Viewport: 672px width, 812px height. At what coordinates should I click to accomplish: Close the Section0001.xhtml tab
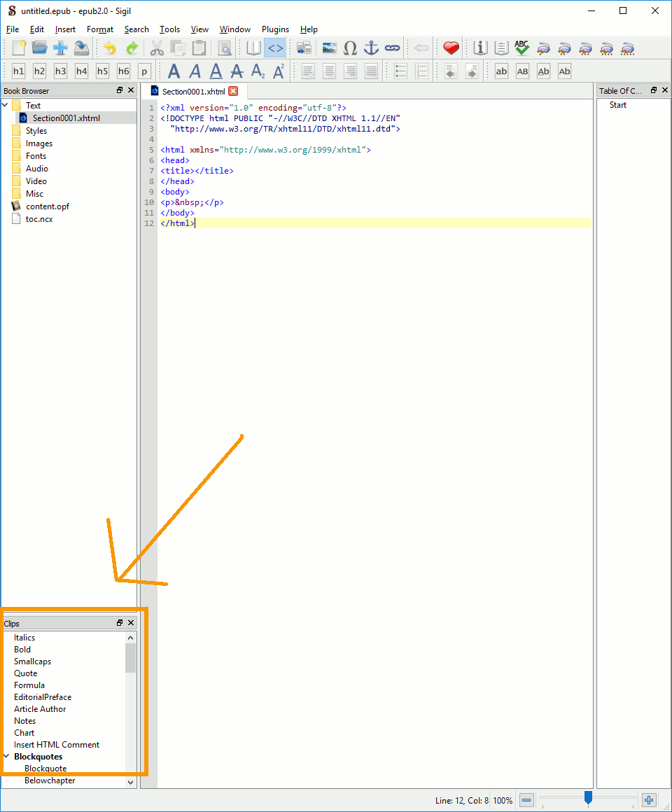(234, 91)
